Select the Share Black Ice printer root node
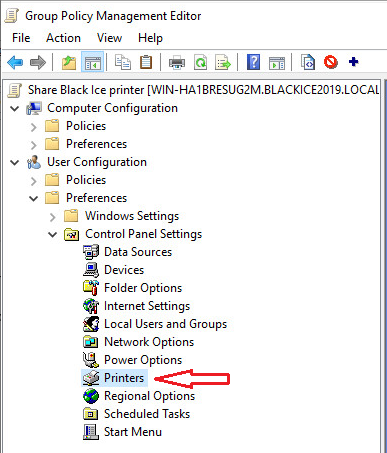Viewport: 387px width, 453px height. (x=203, y=90)
